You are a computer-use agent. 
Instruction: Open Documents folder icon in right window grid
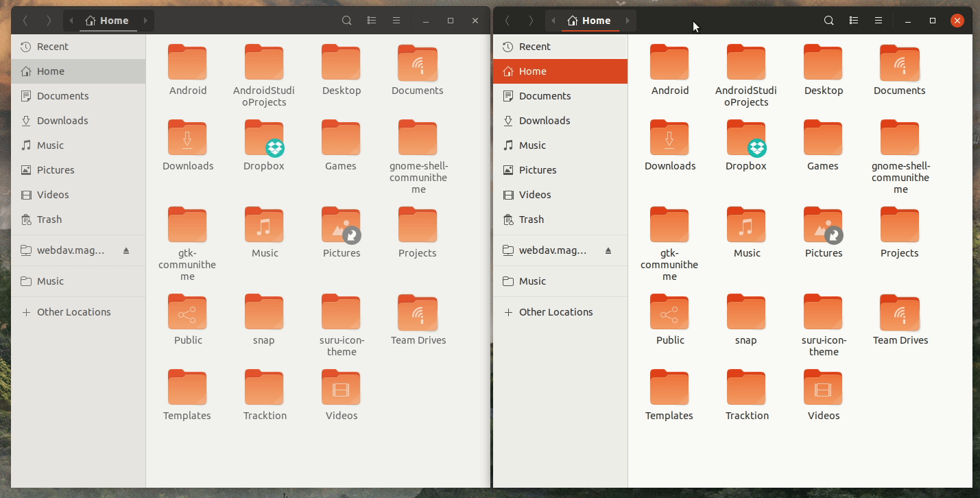click(900, 62)
